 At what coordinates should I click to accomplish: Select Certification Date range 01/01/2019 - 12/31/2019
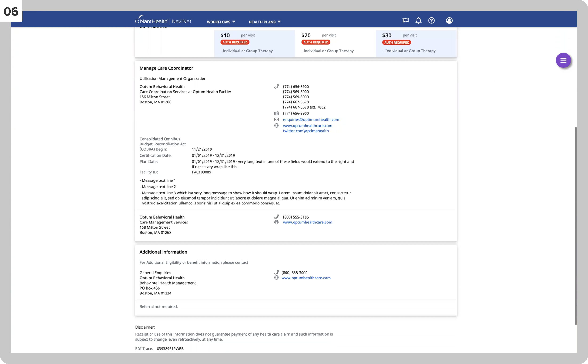coord(213,156)
